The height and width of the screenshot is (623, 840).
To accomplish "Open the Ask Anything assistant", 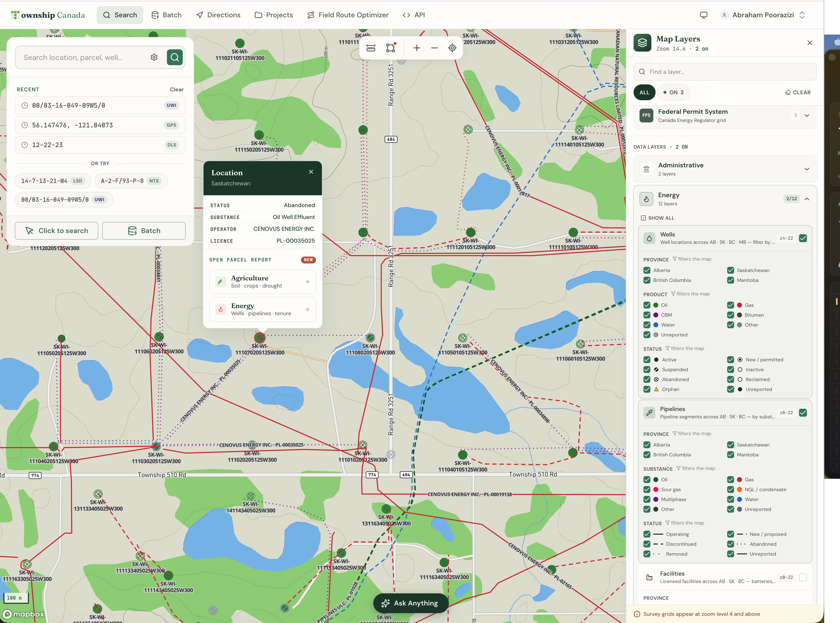I will pyautogui.click(x=410, y=603).
